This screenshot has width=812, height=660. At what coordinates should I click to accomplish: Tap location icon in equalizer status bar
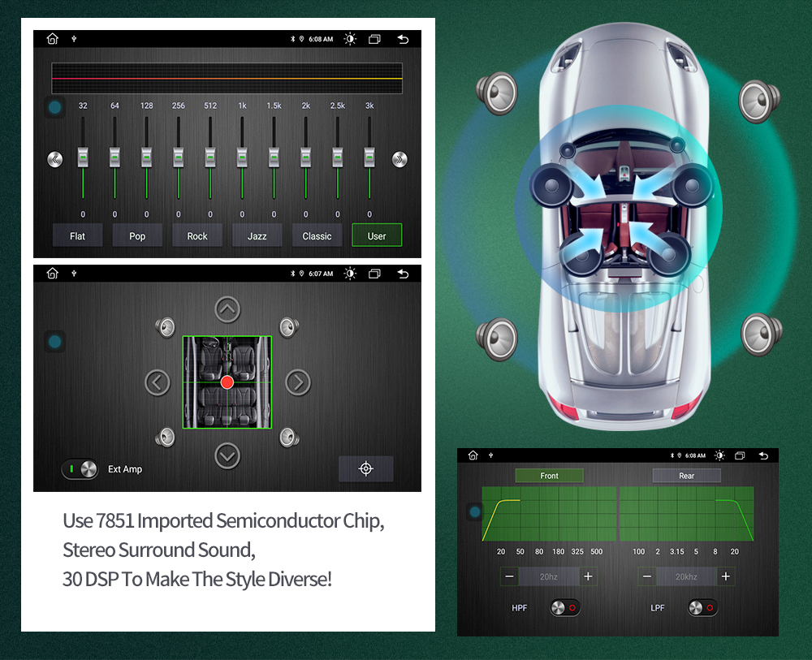[301, 39]
